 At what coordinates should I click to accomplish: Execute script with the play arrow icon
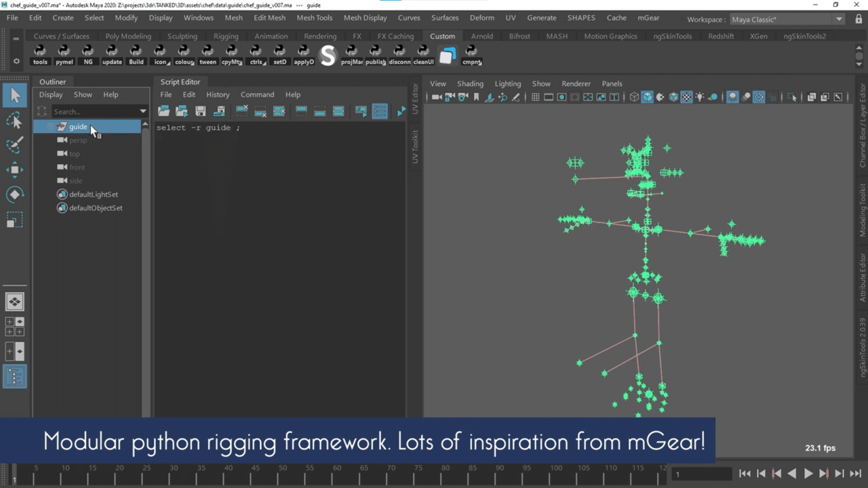(401, 111)
